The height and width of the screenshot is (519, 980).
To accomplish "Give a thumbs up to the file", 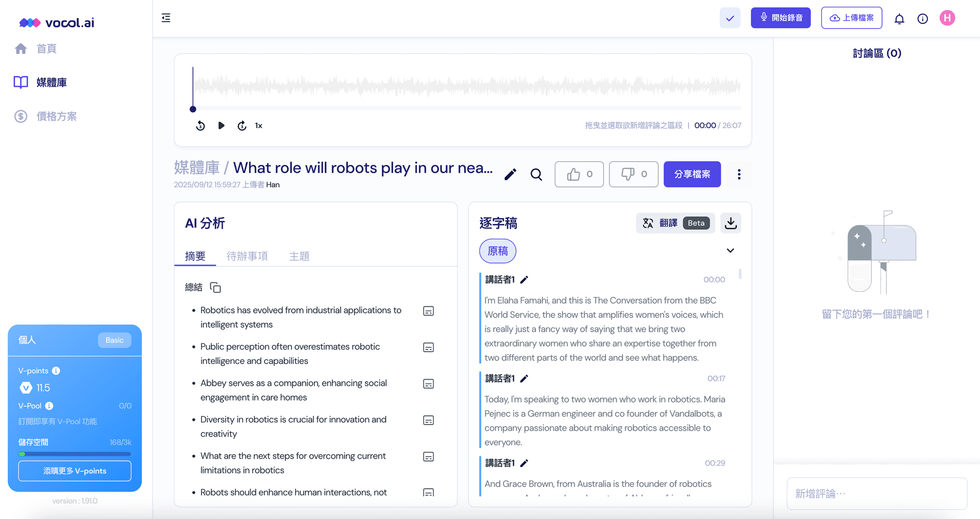I will [578, 174].
